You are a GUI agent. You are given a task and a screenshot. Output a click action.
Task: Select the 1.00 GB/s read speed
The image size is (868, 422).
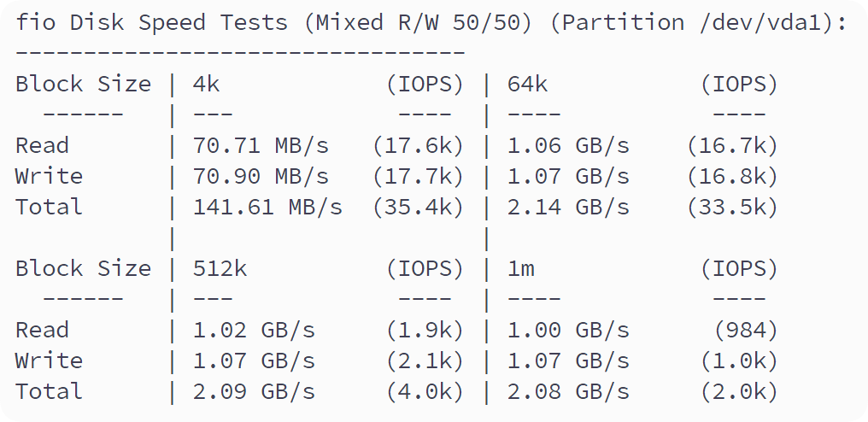click(568, 330)
